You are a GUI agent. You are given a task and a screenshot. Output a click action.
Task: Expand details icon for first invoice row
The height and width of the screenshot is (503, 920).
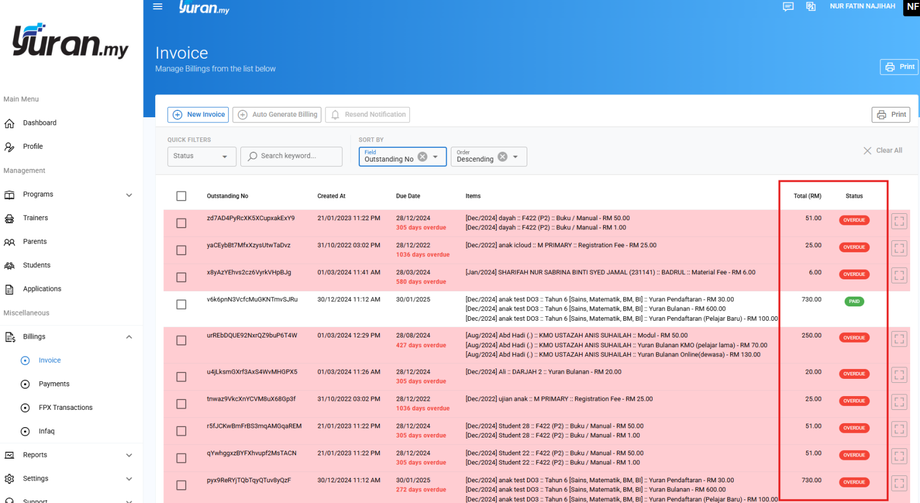(x=899, y=222)
